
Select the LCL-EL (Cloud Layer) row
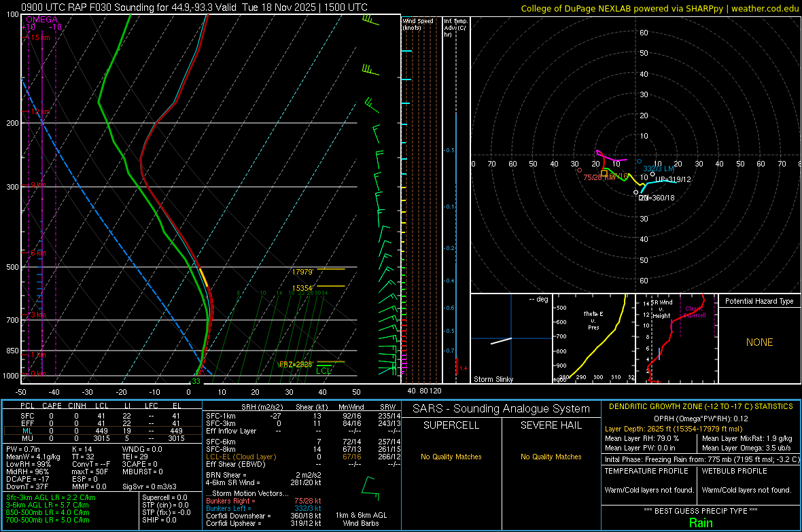[x=303, y=457]
